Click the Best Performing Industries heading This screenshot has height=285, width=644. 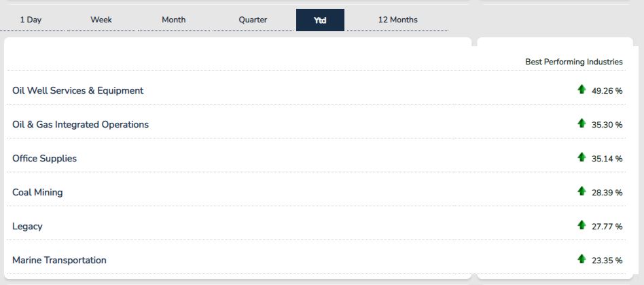[574, 62]
